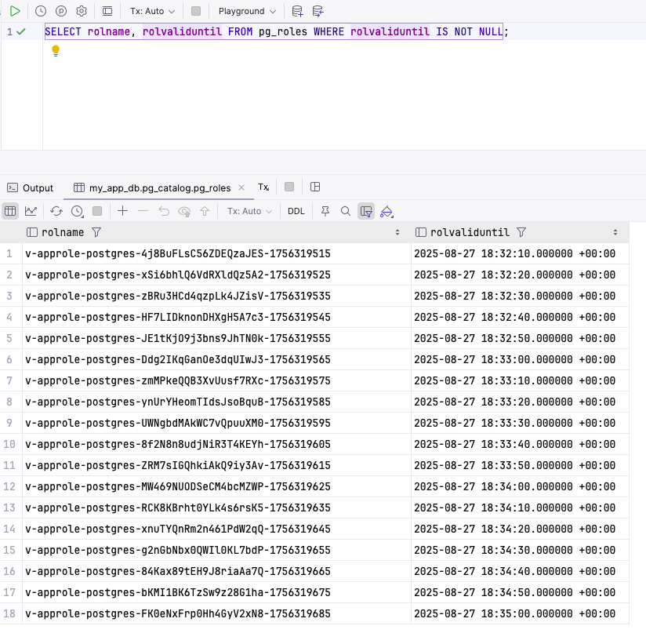This screenshot has width=646, height=644.
Task: Run the SQL query with the green play icon
Action: [x=13, y=11]
